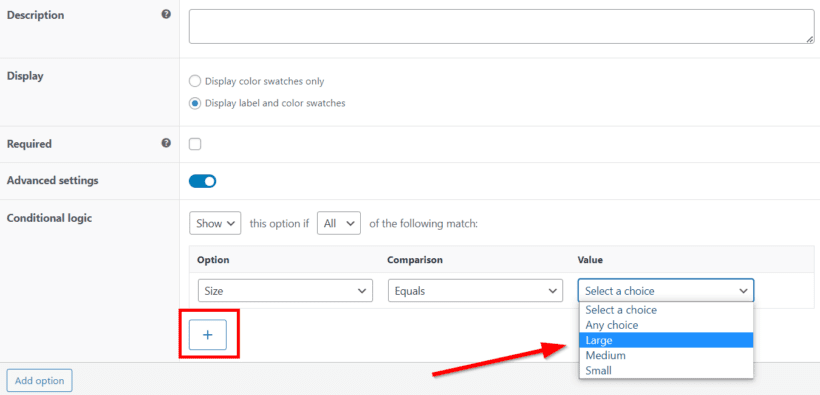Click the help icon beside Required
Screen dimensions: 820x395
coord(166,143)
